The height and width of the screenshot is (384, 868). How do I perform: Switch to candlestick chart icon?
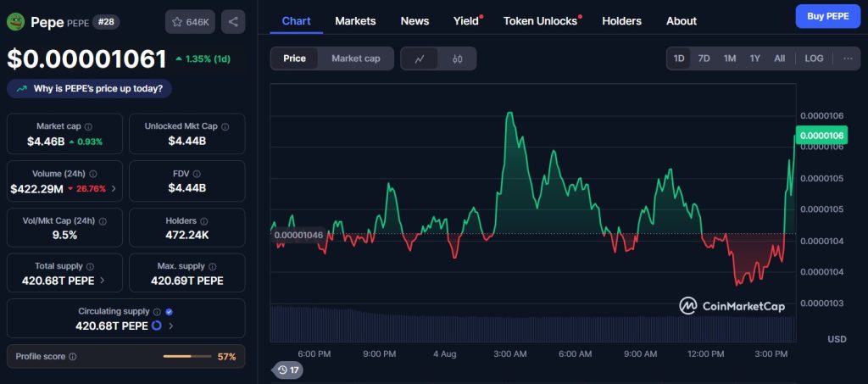click(x=457, y=58)
